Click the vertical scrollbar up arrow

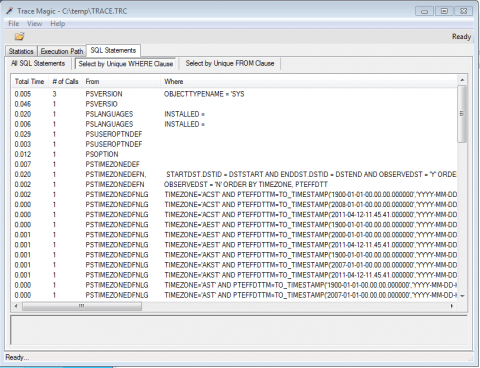(462, 80)
